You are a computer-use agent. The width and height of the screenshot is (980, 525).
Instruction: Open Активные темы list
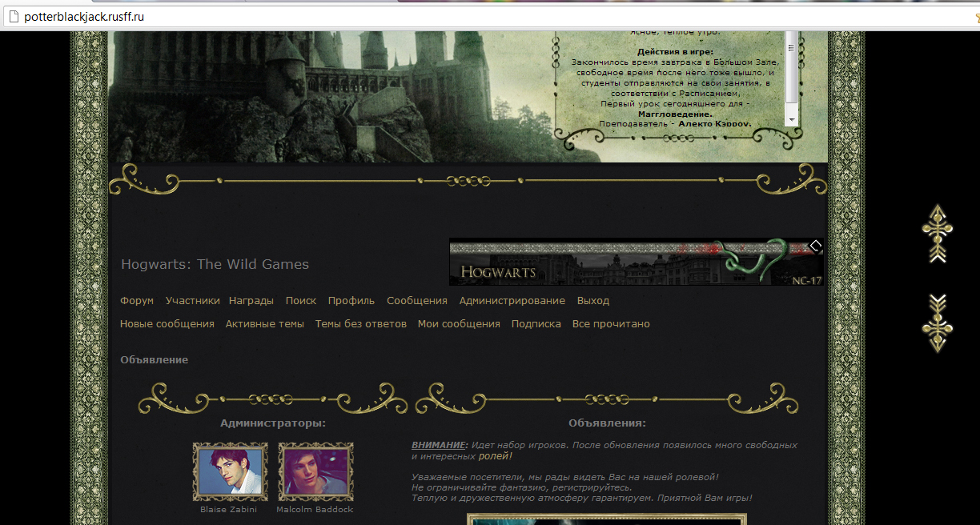(265, 324)
